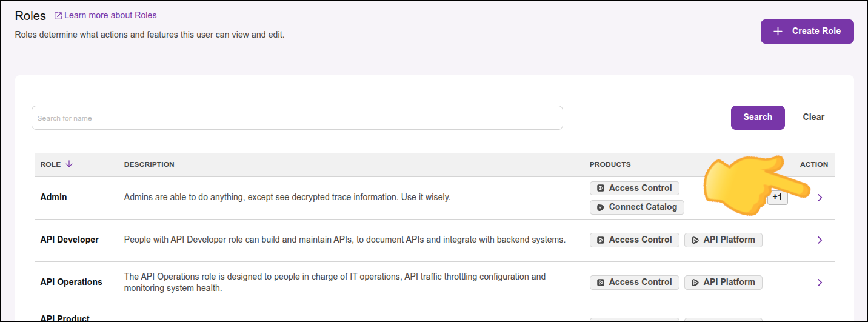Open the API Operations role chevron
Image resolution: width=868 pixels, height=322 pixels.
coord(820,283)
